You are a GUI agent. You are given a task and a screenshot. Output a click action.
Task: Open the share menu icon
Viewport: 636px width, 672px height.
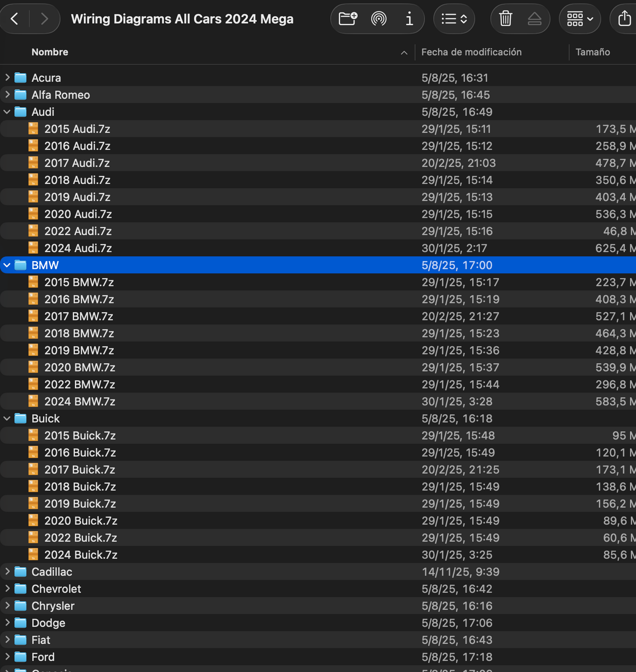pos(624,19)
